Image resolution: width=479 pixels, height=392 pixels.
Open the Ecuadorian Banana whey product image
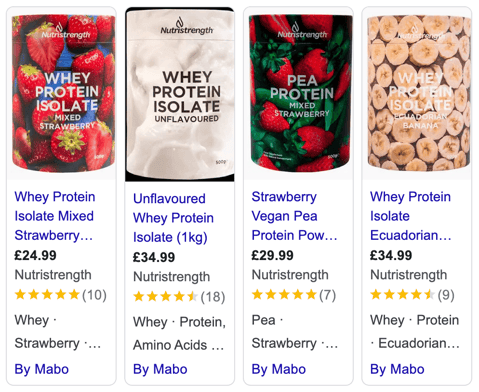click(417, 94)
